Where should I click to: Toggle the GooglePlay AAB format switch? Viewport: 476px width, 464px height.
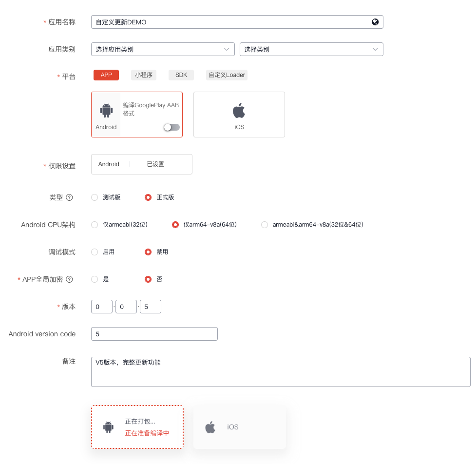[171, 127]
